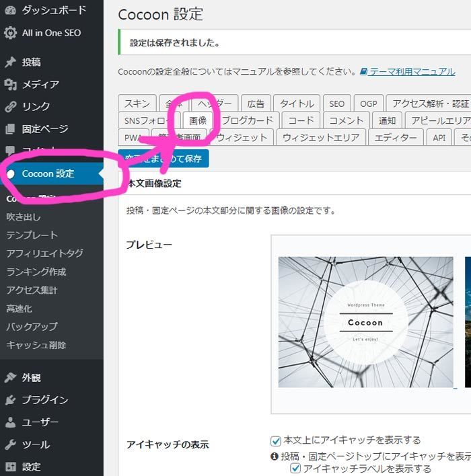Screen dimensions: 471x476
Task: Click the Cocoon 設定 circle icon
Action: click(x=11, y=174)
